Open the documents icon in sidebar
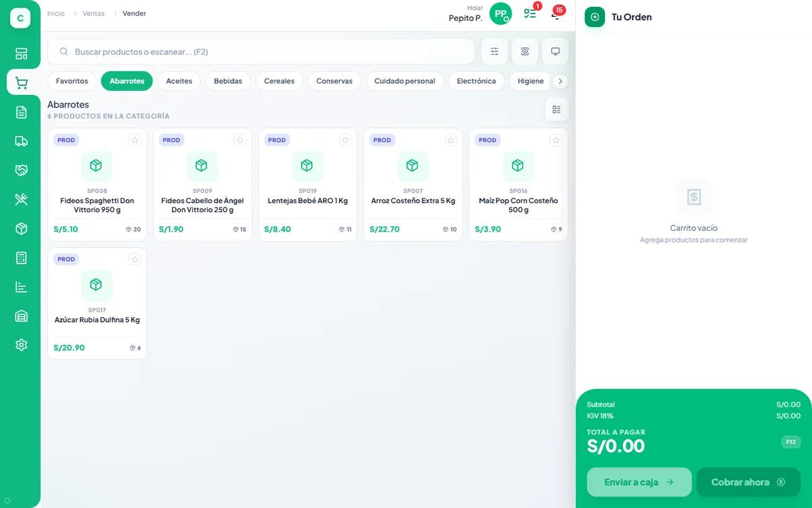This screenshot has width=812, height=508. (21, 112)
